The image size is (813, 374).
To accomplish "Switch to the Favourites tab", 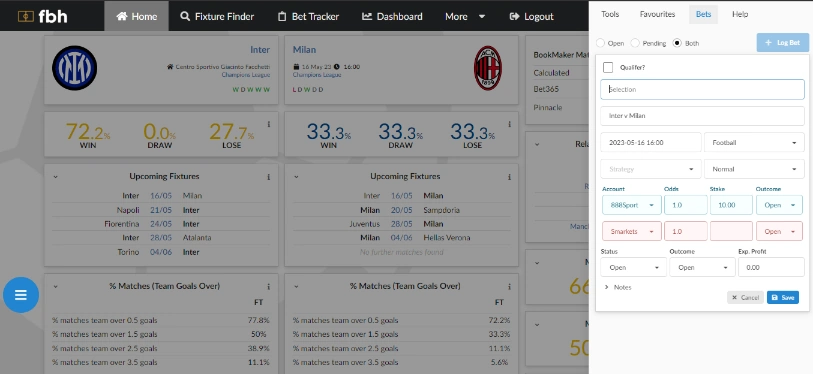I will [x=657, y=15].
